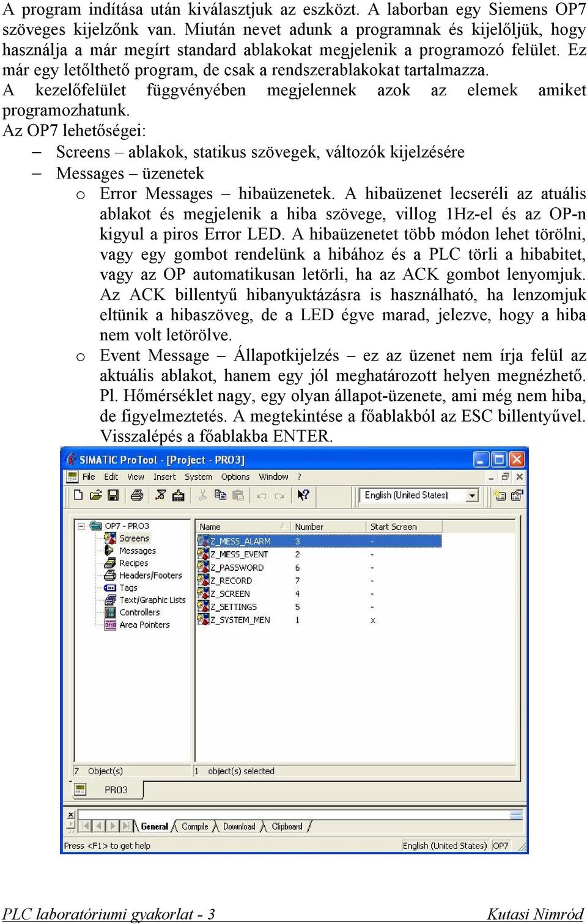Open the View menu

[136, 477]
